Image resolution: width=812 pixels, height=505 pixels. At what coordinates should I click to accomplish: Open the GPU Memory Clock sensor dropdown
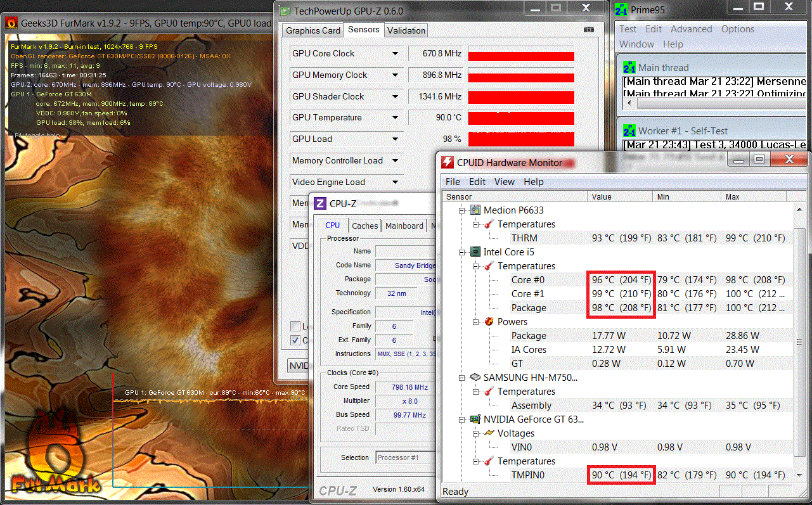(396, 75)
